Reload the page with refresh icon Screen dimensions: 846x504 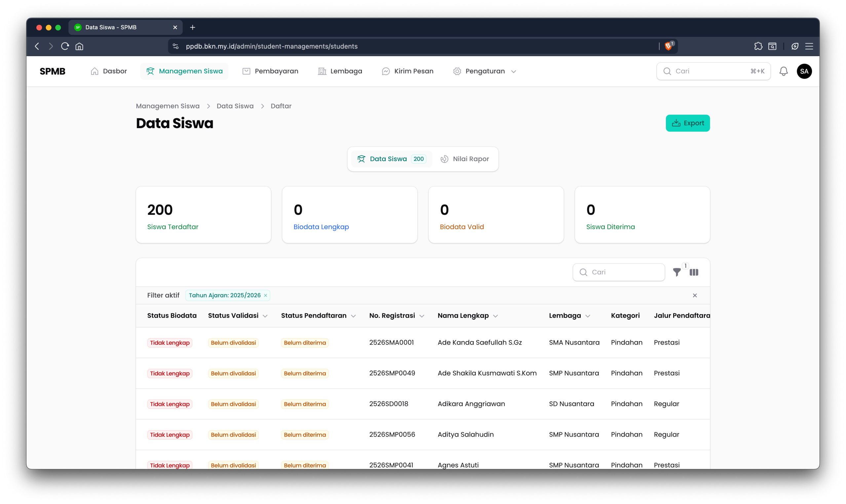(x=65, y=46)
